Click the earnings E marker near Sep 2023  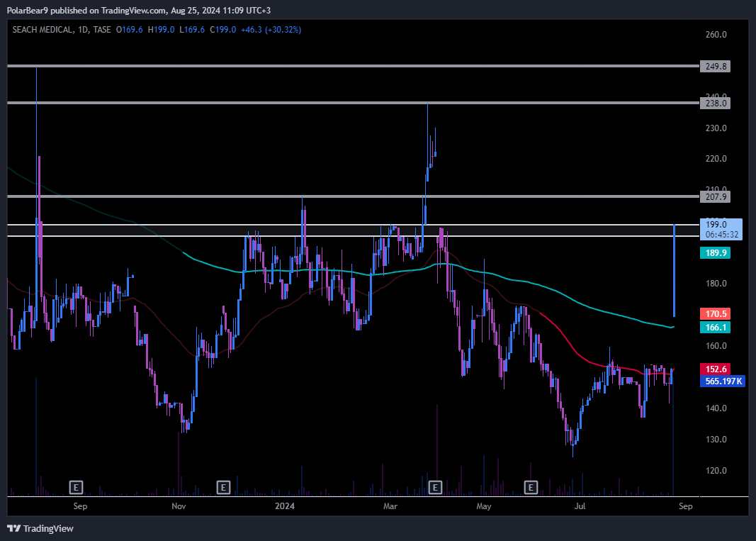pos(77,487)
